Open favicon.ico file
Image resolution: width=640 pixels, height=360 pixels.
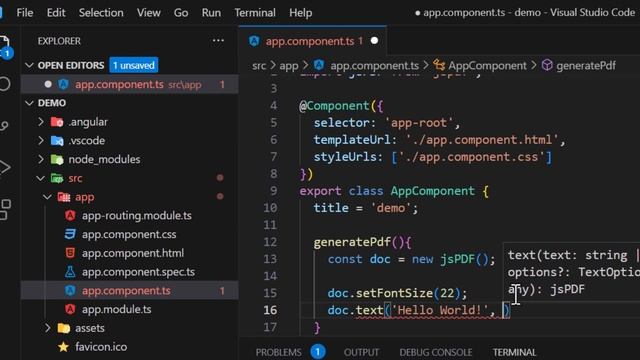101,347
